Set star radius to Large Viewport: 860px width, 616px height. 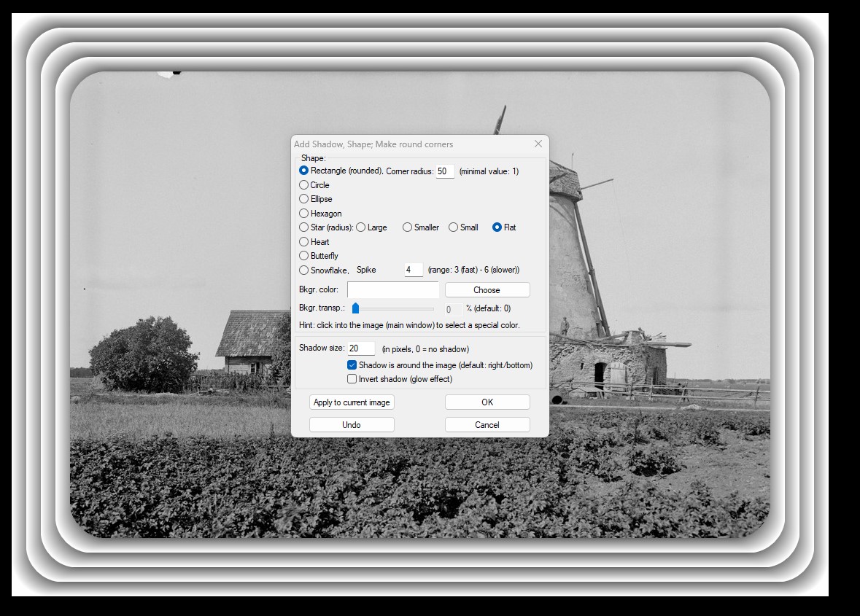(361, 227)
